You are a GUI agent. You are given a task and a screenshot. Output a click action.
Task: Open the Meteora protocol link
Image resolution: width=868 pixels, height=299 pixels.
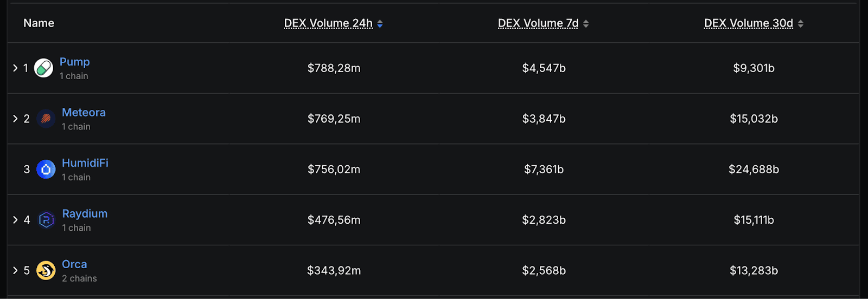(x=84, y=112)
